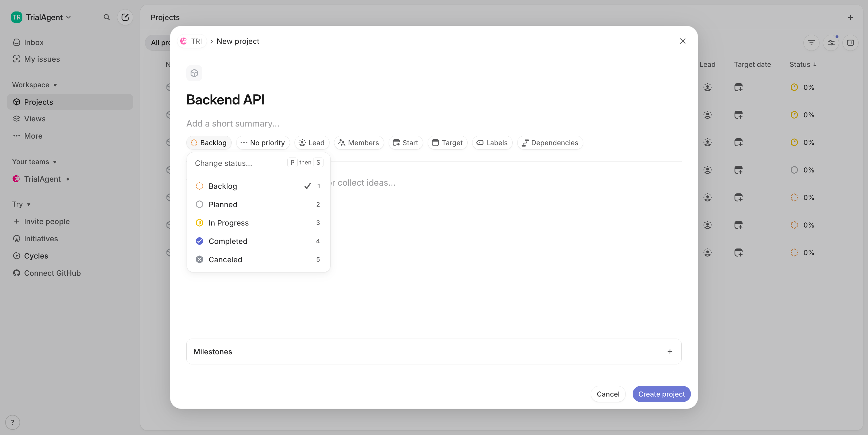Collapse the Your teams section
868x435 pixels.
[x=34, y=161]
